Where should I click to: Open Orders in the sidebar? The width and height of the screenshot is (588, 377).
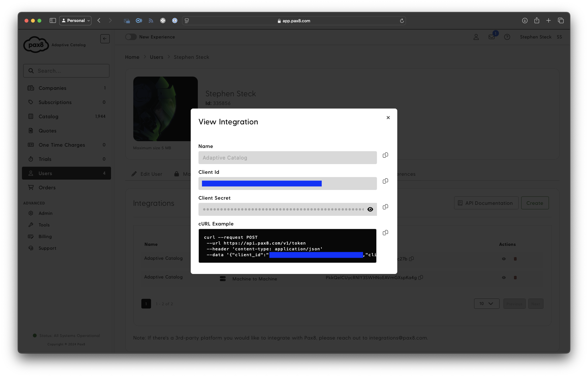[x=66, y=187]
